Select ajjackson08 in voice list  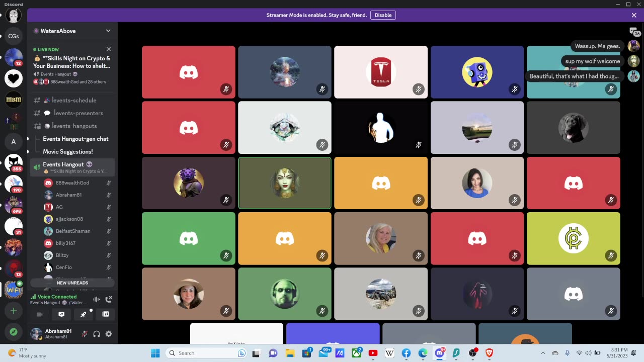[x=77, y=219]
